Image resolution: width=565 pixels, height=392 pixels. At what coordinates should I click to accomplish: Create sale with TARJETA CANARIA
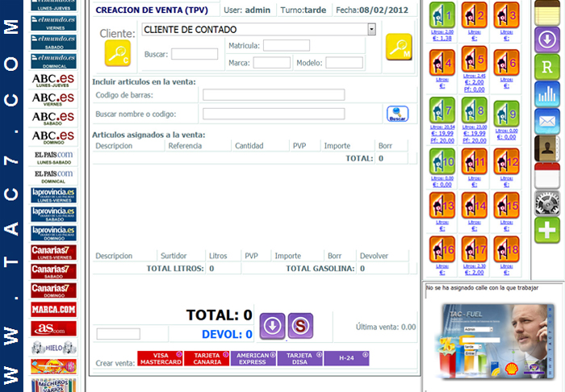207,358
